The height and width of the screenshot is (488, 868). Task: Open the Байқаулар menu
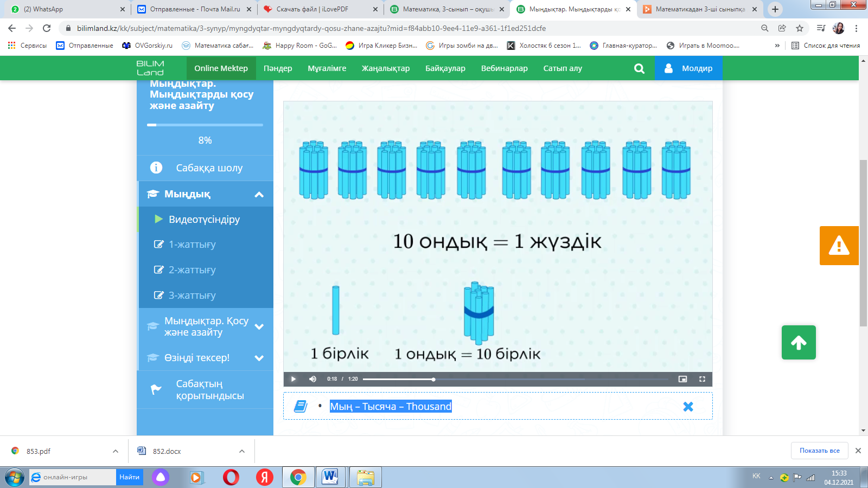445,68
